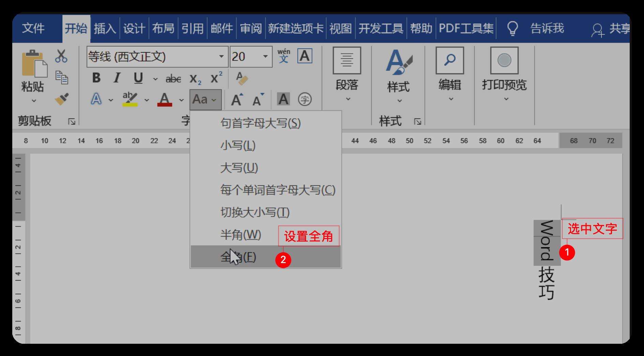Click the Grow Font icon

tap(237, 99)
